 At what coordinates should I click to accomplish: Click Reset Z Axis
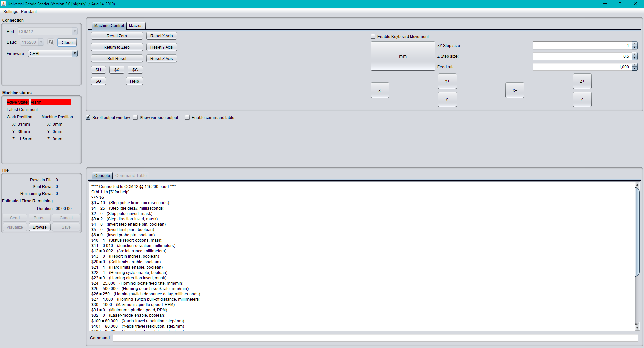tap(162, 59)
